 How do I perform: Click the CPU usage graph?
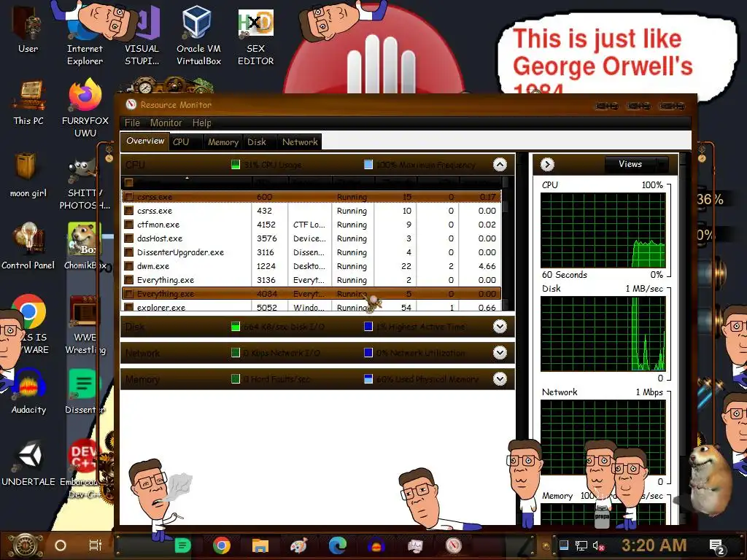(x=603, y=230)
